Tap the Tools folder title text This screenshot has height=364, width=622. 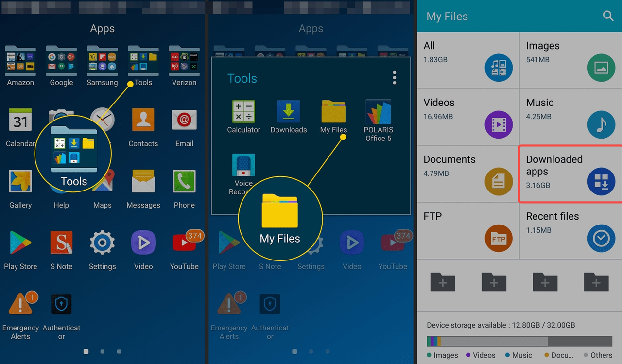242,79
